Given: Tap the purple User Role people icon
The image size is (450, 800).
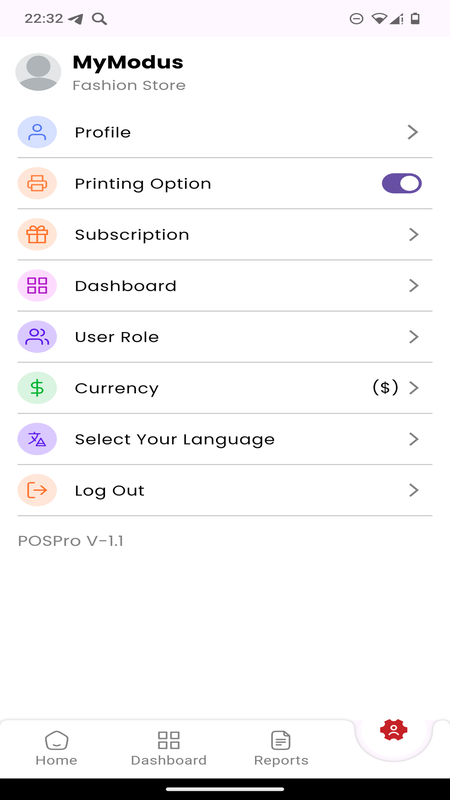Looking at the screenshot, I should click(x=37, y=337).
